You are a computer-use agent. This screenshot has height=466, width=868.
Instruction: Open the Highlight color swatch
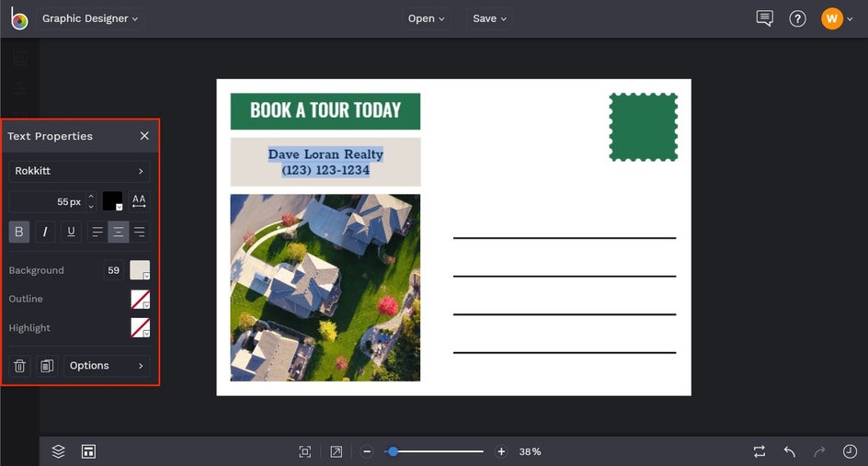coord(140,327)
